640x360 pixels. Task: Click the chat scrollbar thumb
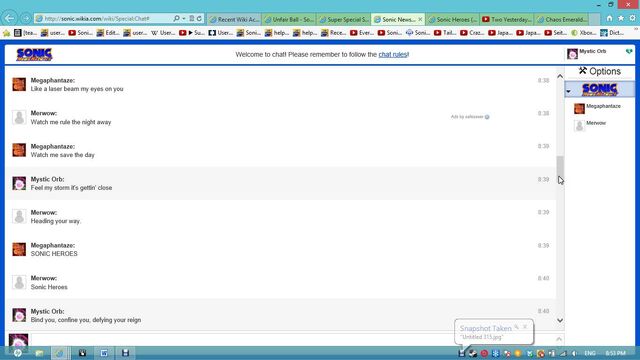click(x=560, y=168)
